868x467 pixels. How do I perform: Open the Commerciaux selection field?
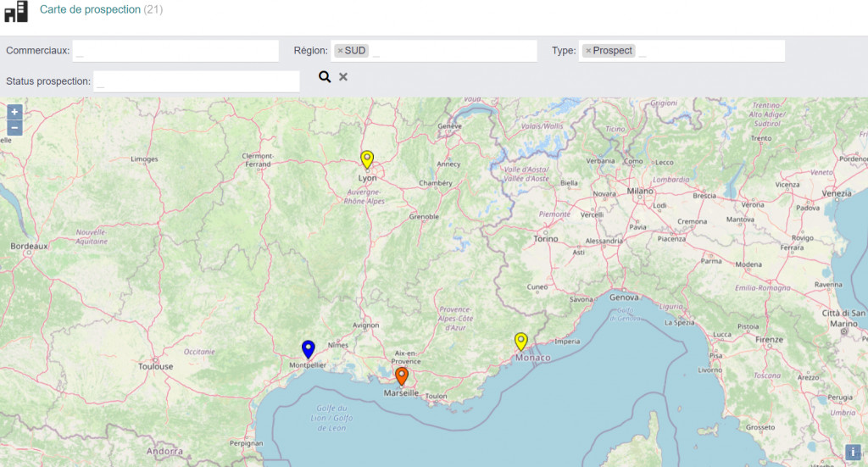point(175,51)
